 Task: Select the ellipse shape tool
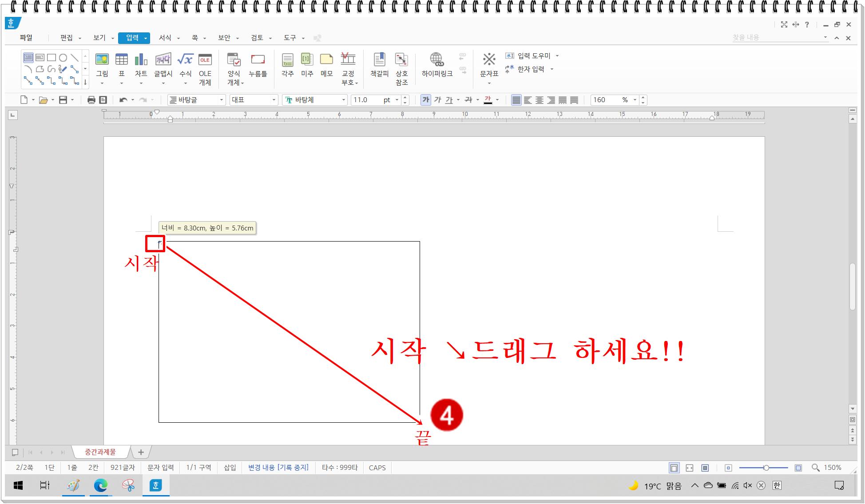coord(63,58)
